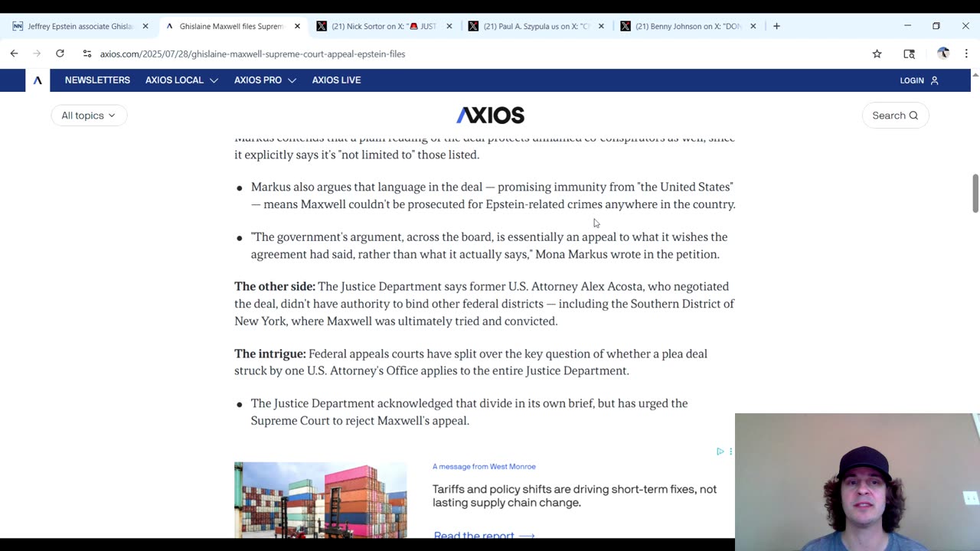
Task: Click the AXIOS logo in the header
Action: tap(490, 116)
